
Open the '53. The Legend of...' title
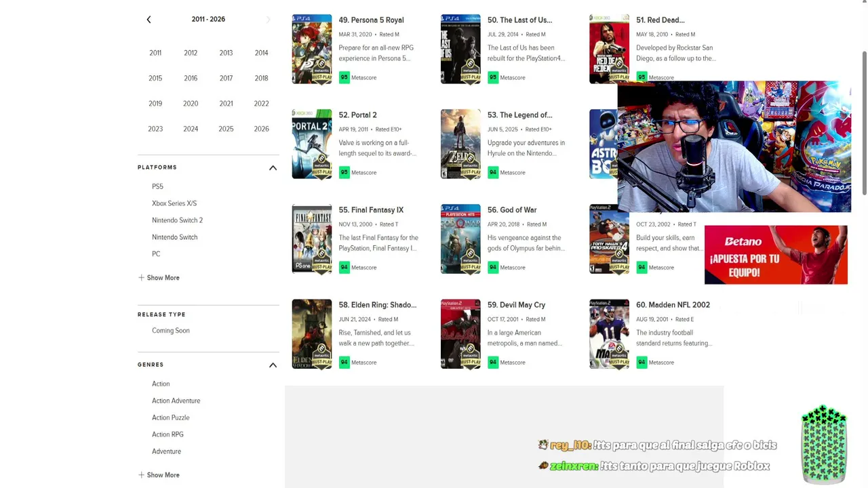tap(519, 115)
